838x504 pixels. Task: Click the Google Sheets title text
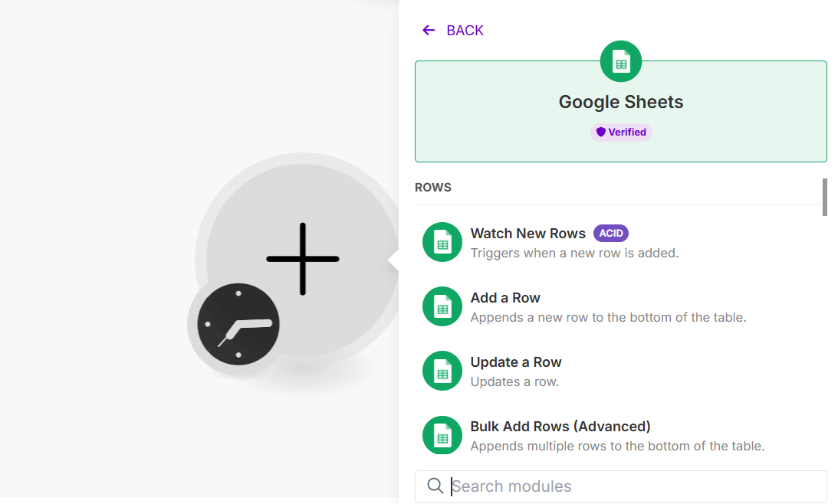point(621,102)
